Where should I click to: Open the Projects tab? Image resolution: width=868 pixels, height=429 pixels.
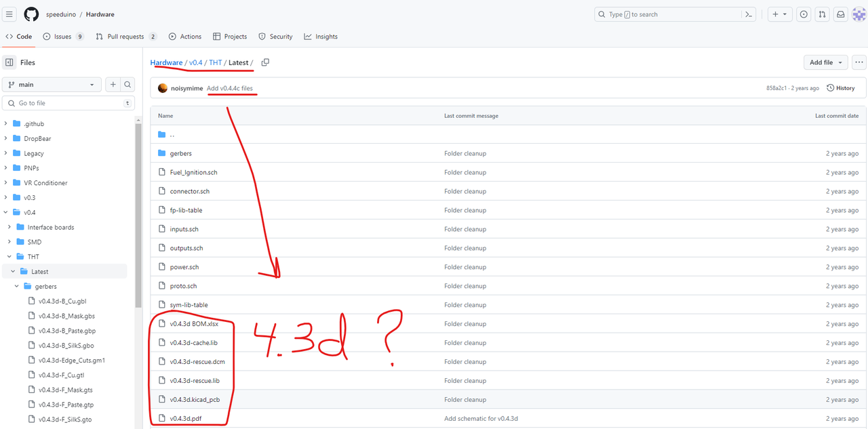(x=230, y=37)
